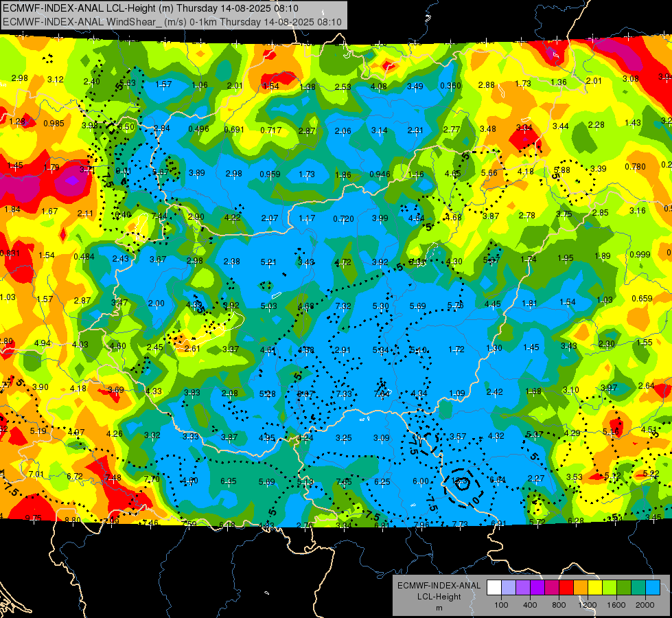Click the wind shear value 0.659

click(642, 299)
